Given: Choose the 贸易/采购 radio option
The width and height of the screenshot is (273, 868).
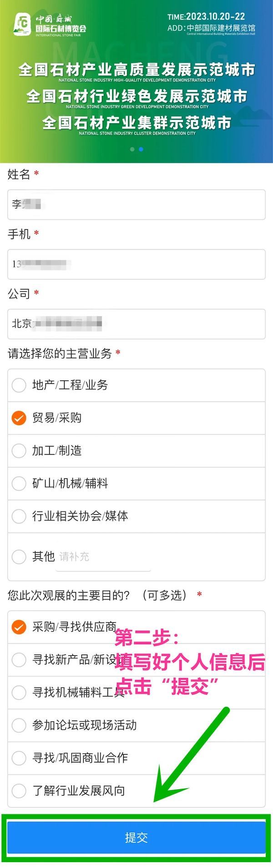Looking at the screenshot, I should 19,418.
